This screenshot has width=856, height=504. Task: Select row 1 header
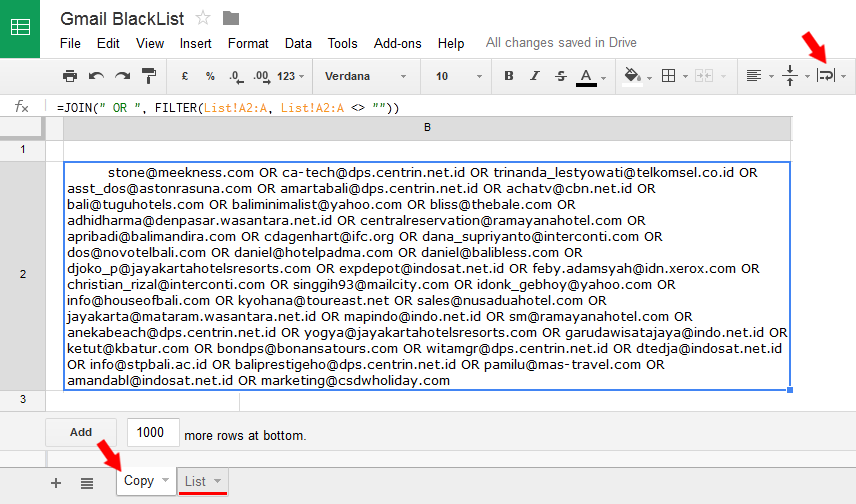coord(22,150)
